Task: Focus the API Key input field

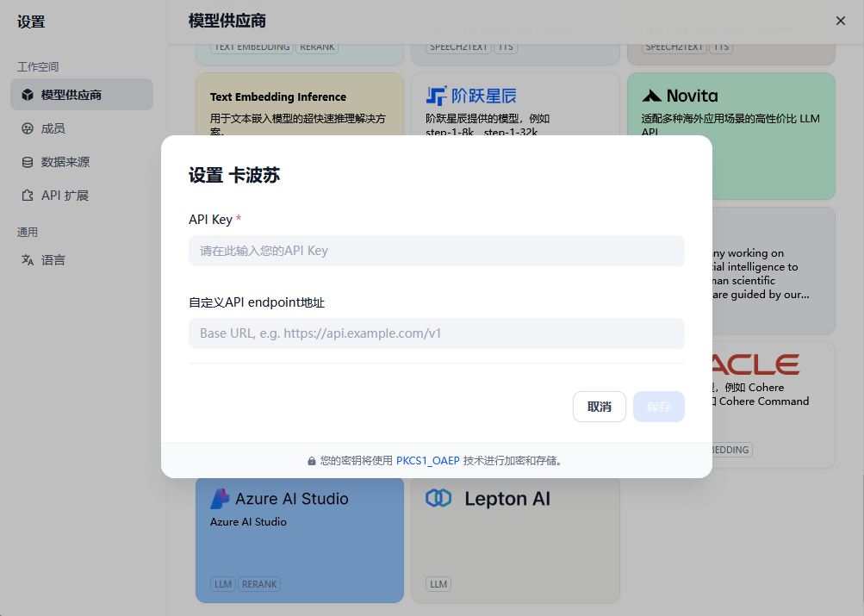Action: pyautogui.click(x=436, y=251)
